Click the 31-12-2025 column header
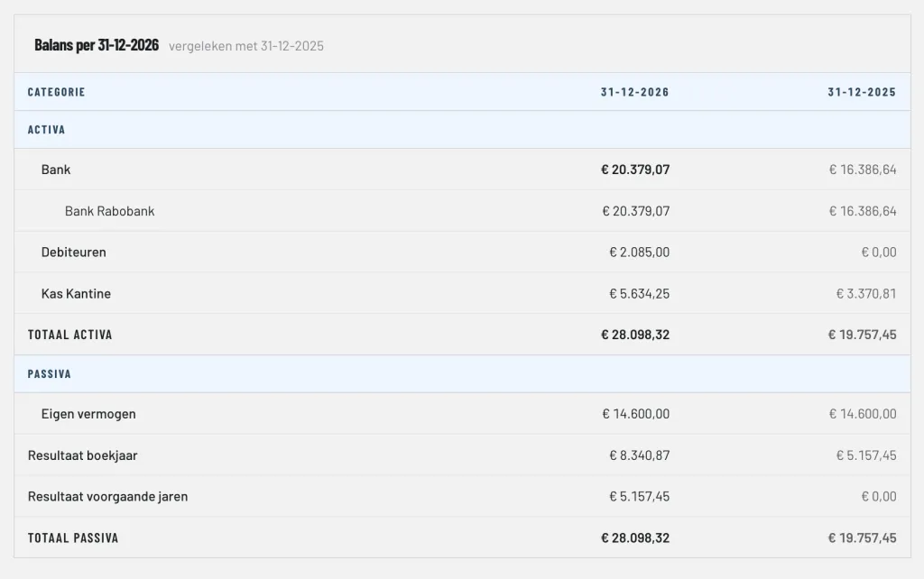The image size is (924, 579). coord(862,92)
